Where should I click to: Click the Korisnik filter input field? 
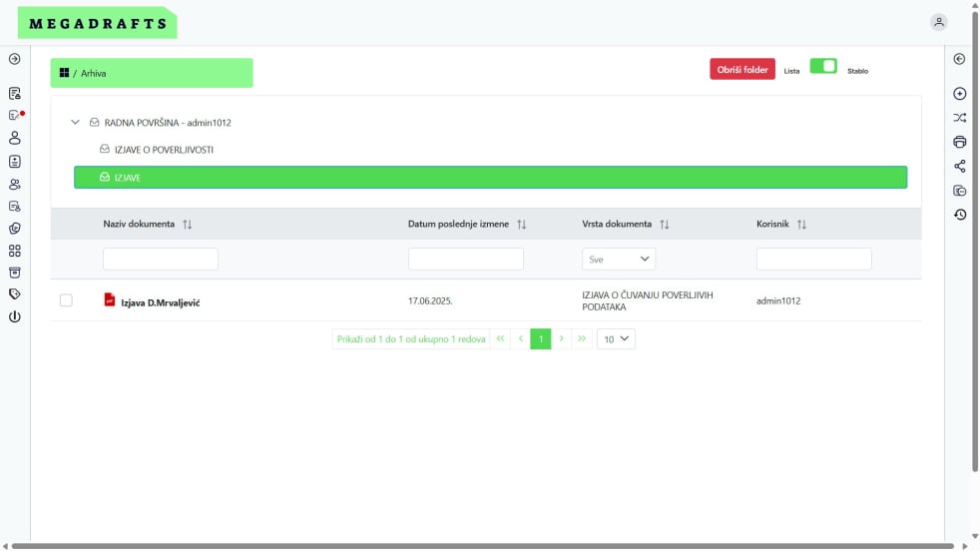point(813,260)
